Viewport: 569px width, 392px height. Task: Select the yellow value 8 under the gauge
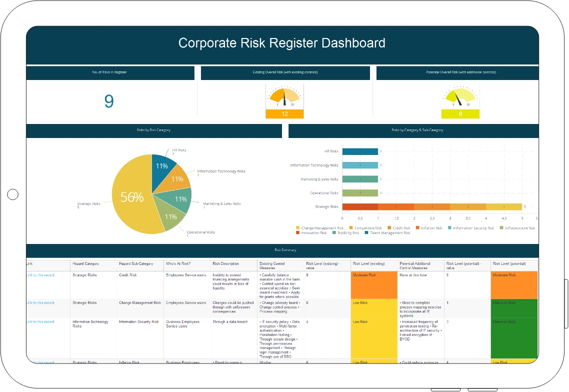click(460, 114)
